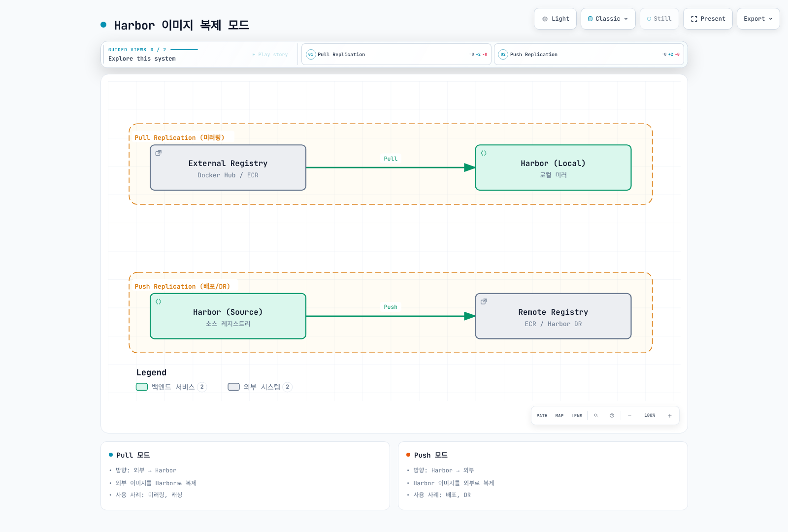Toggle the Light theme button
788x532 pixels.
[x=555, y=19]
